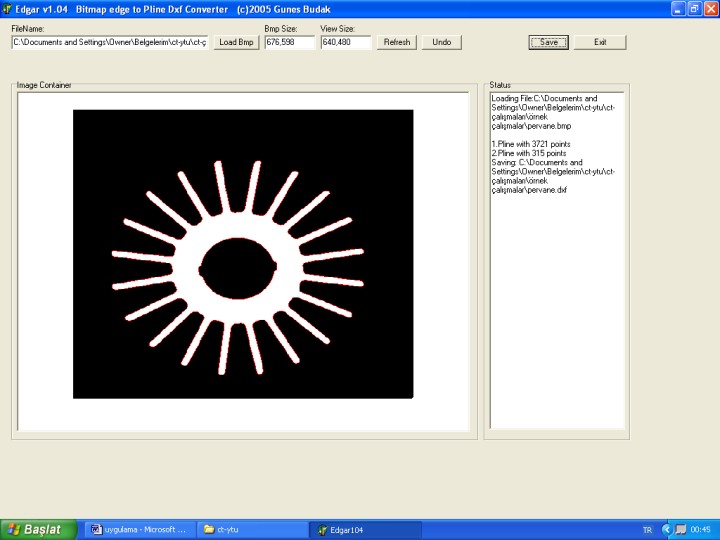Click the FileName path field

[109, 43]
